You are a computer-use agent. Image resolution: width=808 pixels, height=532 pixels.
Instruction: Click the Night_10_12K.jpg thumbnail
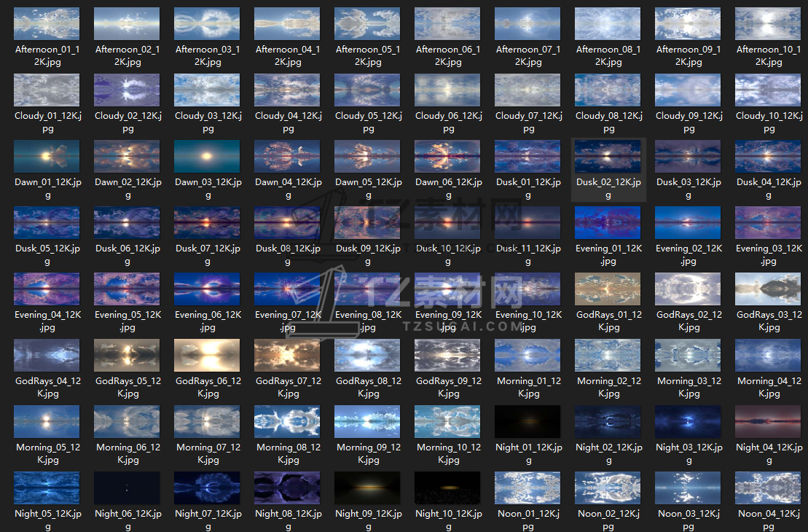pos(447,488)
